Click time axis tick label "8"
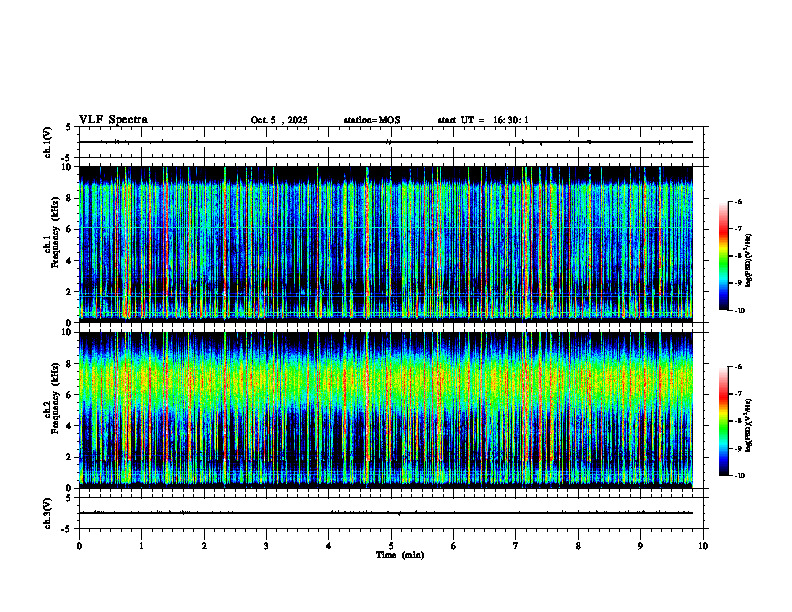Screen dimensions: 792x612 pos(578,546)
